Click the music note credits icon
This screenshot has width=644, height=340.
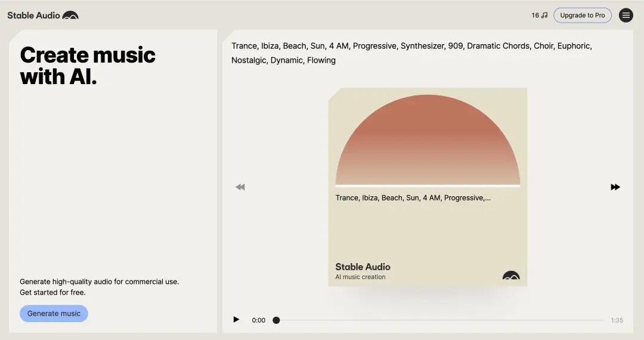click(x=544, y=15)
